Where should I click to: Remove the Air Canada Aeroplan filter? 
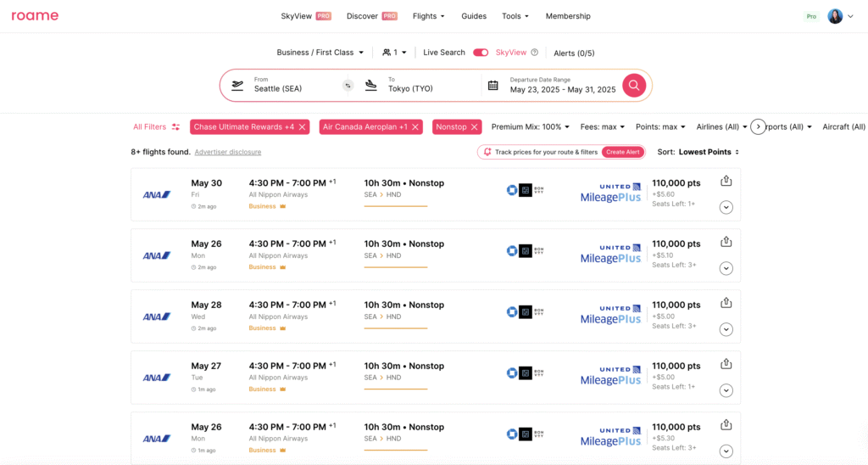coord(415,126)
